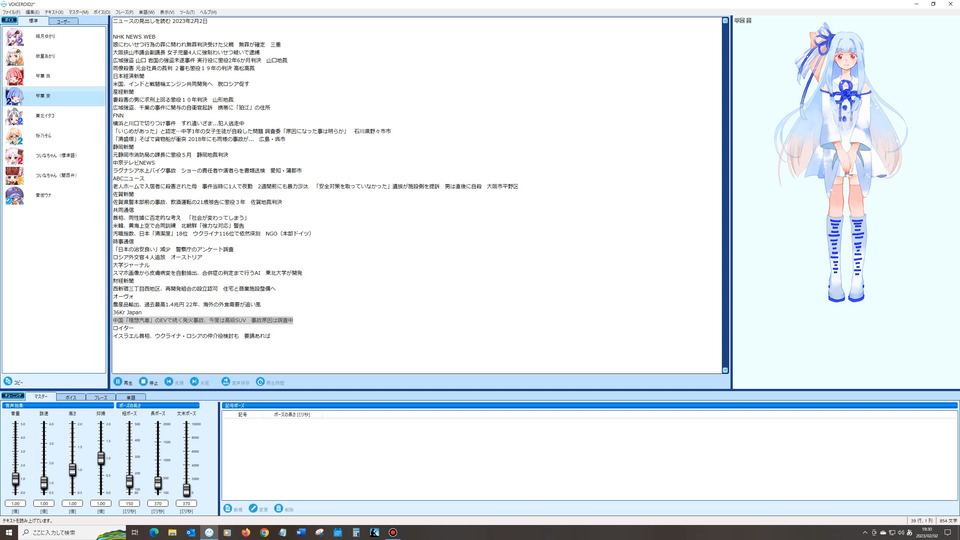Switch to the フレーズ tuning tab
This screenshot has height=540, width=960.
tap(100, 397)
